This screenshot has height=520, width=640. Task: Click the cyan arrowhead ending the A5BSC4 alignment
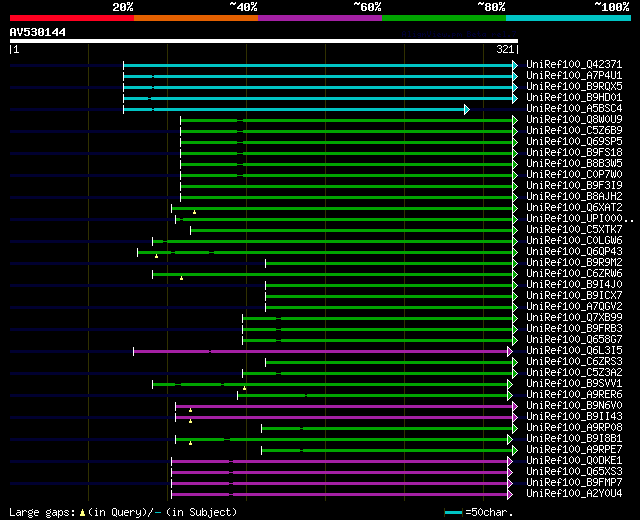467,109
